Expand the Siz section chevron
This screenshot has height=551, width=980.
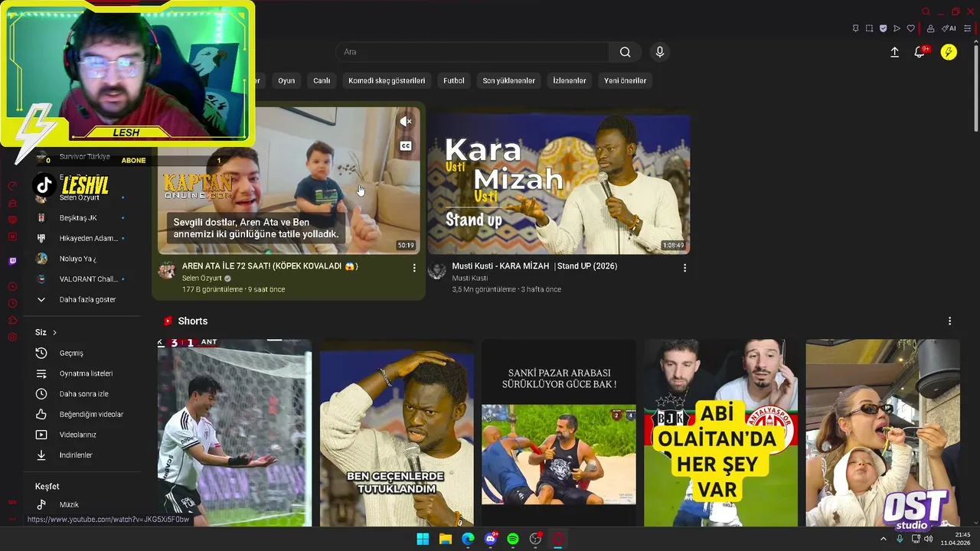point(54,332)
